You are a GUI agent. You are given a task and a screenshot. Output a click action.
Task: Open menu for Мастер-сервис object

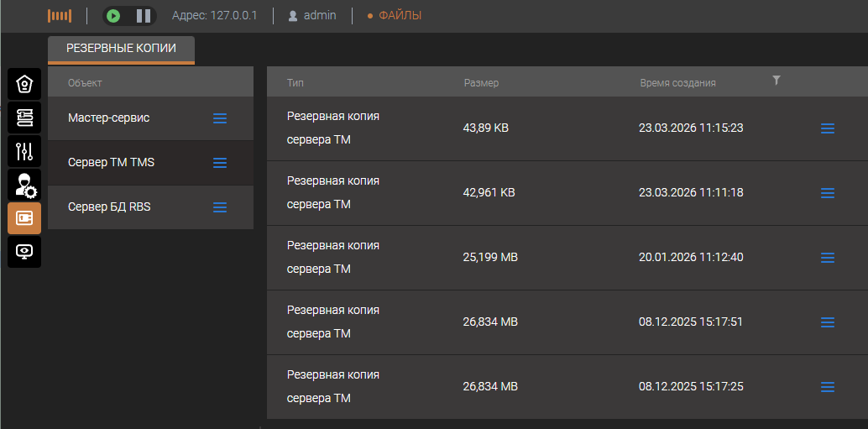click(220, 118)
